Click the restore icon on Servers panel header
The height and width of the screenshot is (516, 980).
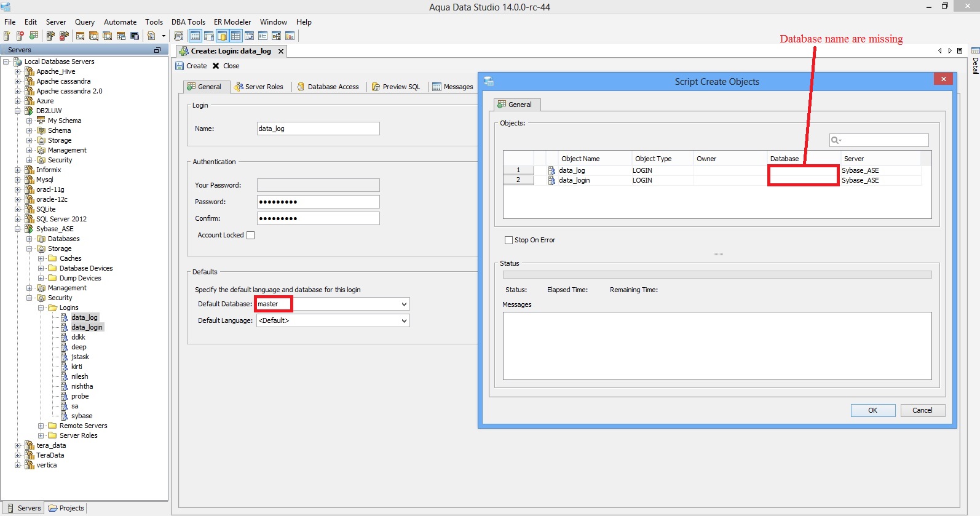157,50
